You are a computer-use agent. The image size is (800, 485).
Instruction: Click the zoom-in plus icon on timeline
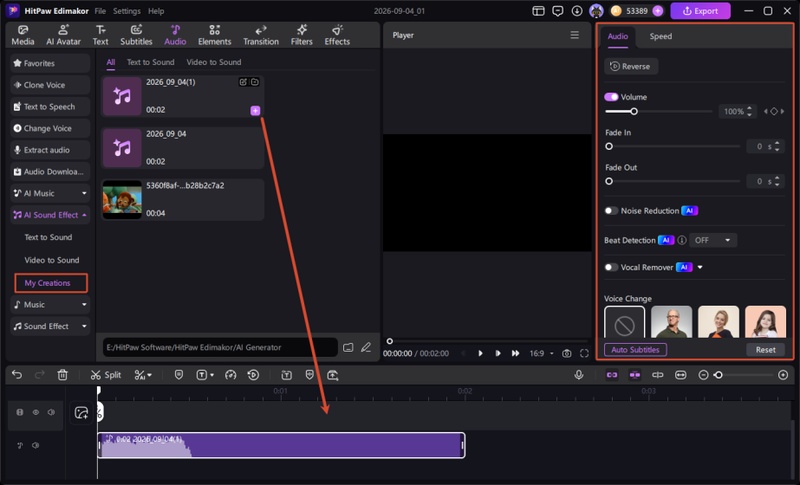click(x=783, y=375)
